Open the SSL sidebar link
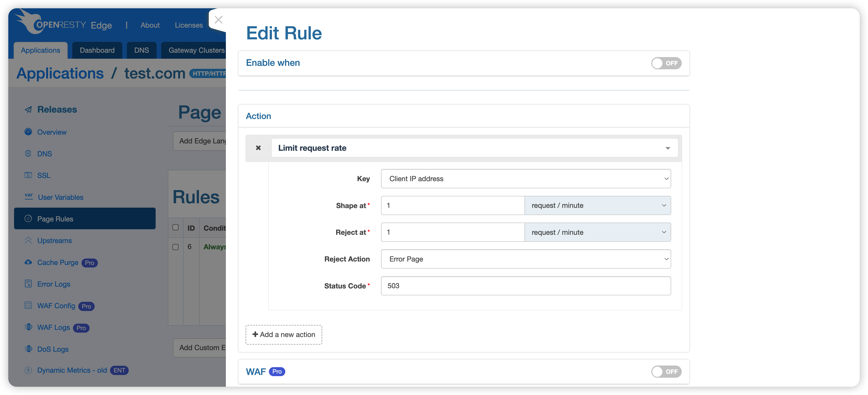 tap(44, 175)
